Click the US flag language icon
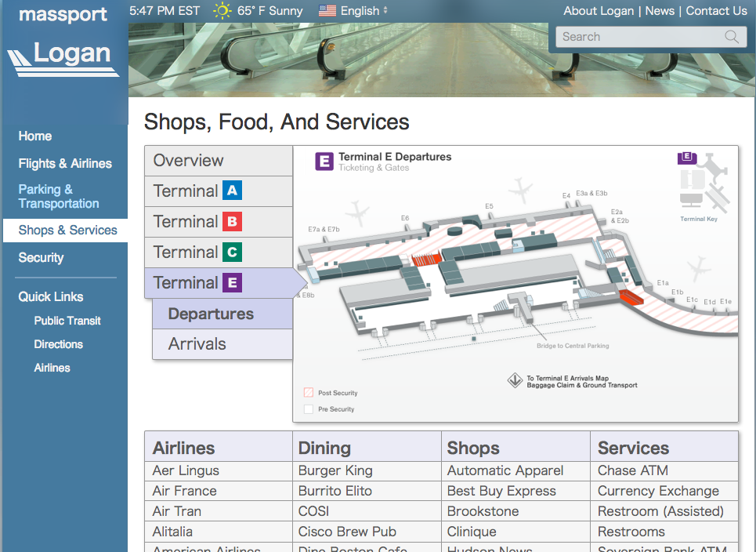Viewport: 756px width, 552px height. tap(327, 11)
